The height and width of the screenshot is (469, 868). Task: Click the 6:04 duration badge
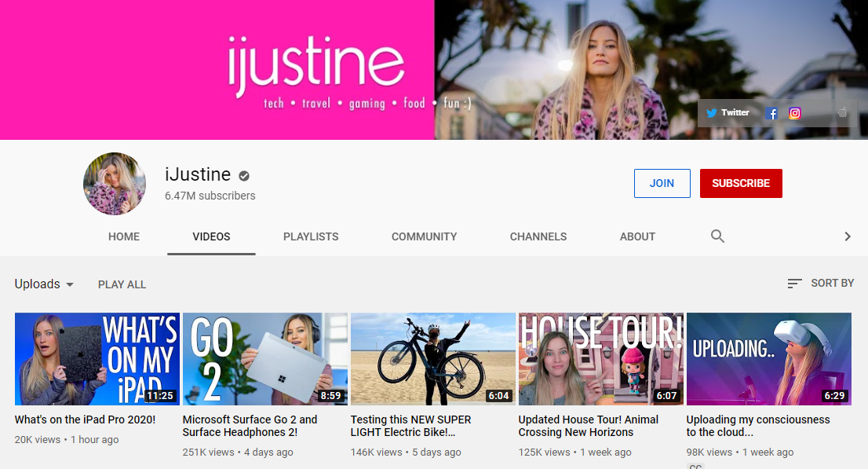pos(499,396)
